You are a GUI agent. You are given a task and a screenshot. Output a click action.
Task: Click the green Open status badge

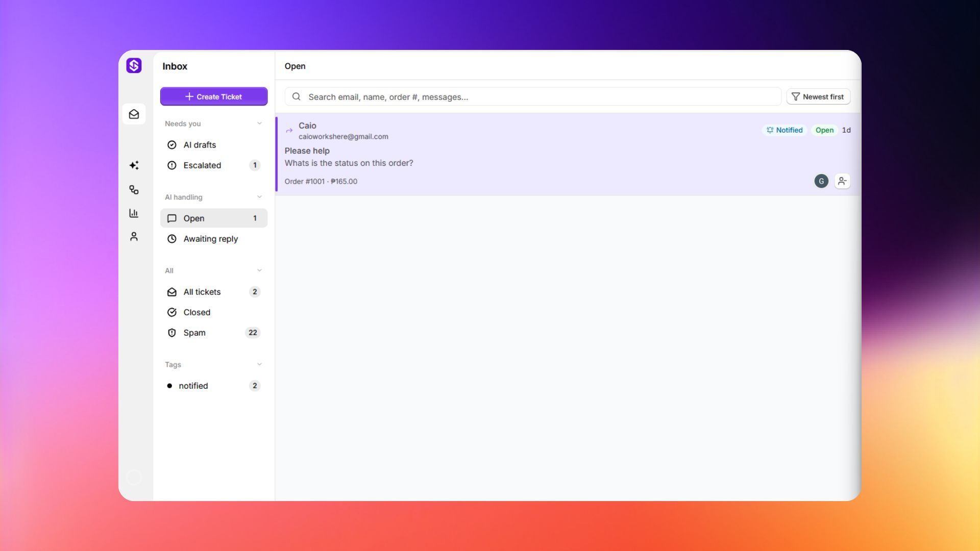[824, 130]
